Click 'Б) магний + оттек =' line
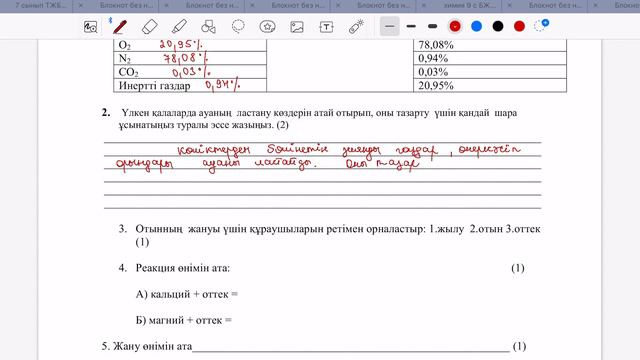640x360 pixels. coord(184,320)
